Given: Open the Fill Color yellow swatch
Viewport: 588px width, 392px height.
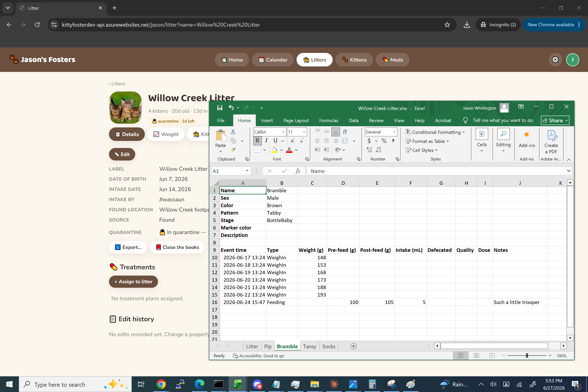Looking at the screenshot, I should click(x=274, y=150).
